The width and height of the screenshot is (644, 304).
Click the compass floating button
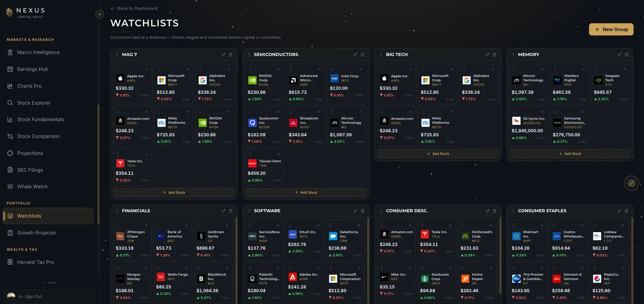632,183
